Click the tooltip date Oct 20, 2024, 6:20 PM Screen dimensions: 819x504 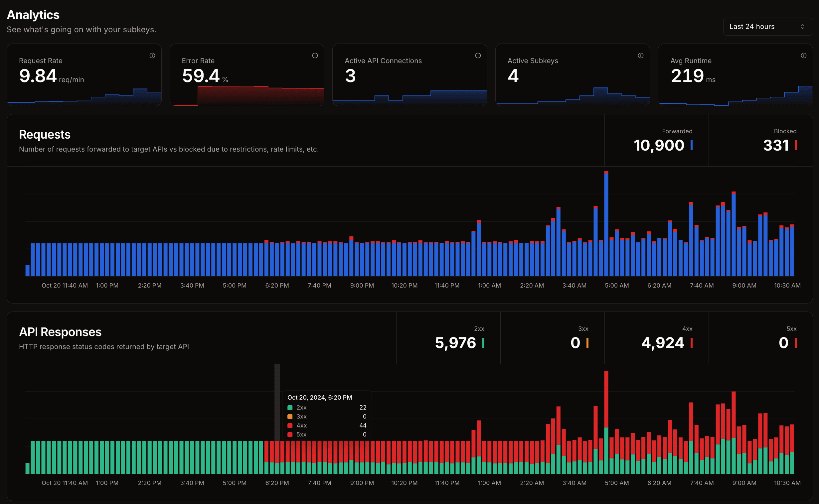point(320,398)
